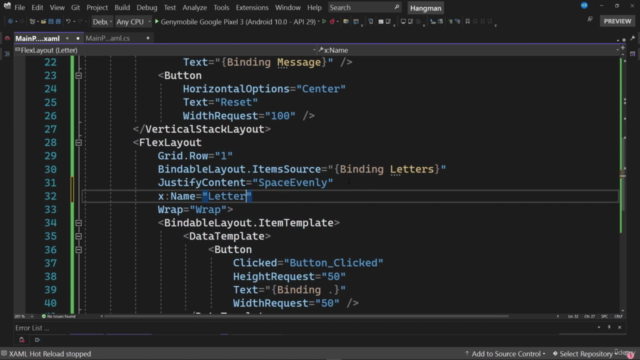
Task: Click the line number 30 in the gutter
Action: click(x=50, y=169)
